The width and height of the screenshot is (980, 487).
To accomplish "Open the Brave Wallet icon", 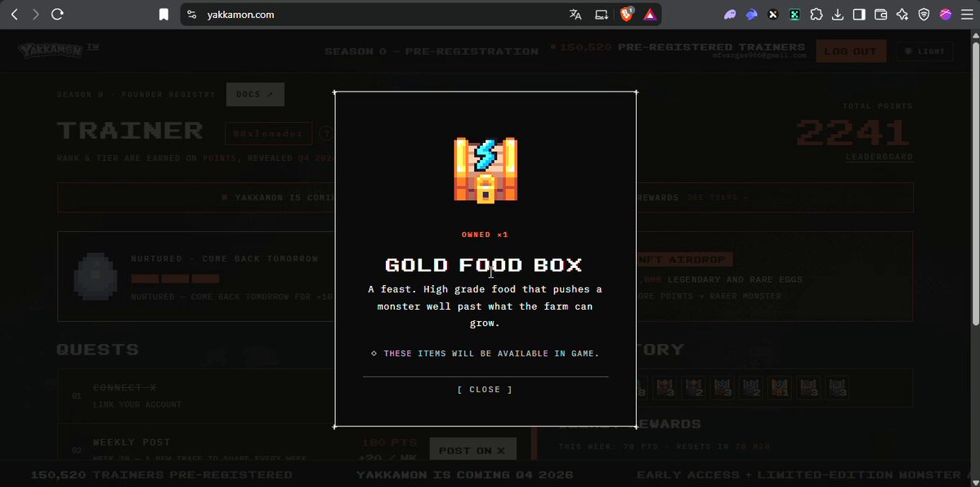I will click(880, 15).
